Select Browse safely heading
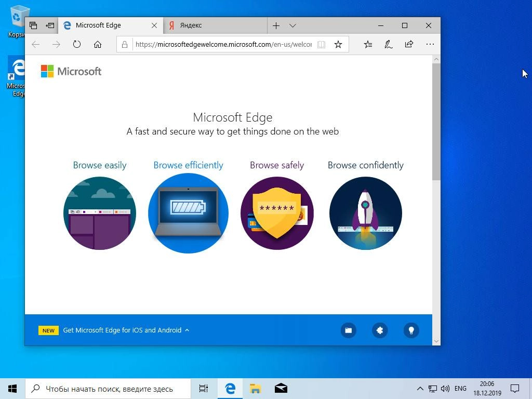The image size is (532, 399). (x=277, y=165)
